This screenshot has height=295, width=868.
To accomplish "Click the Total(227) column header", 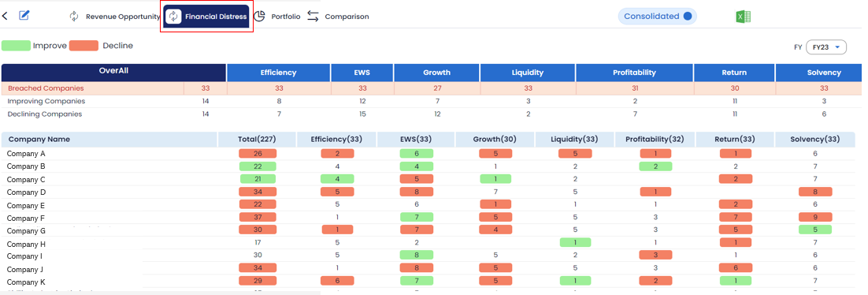I will point(257,139).
